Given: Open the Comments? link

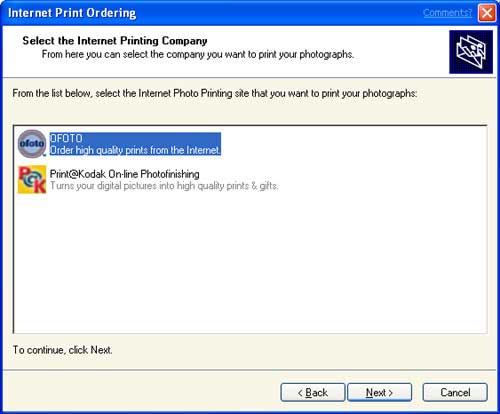Looking at the screenshot, I should pyautogui.click(x=447, y=13).
